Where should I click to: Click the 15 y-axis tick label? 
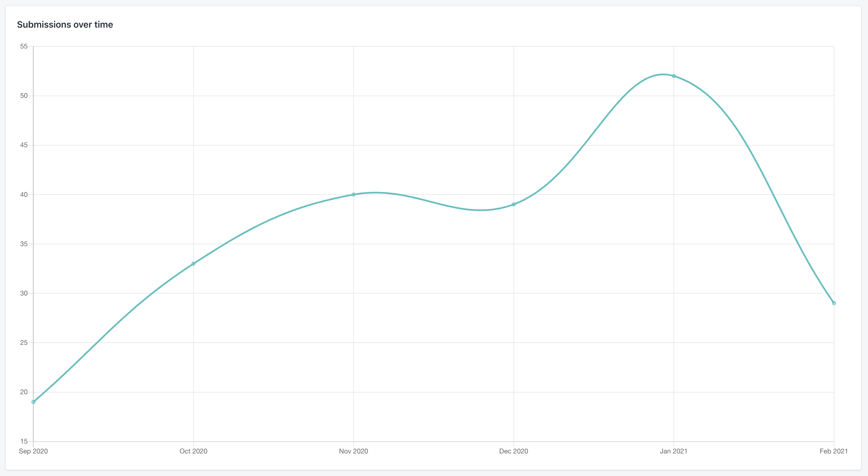point(24,441)
